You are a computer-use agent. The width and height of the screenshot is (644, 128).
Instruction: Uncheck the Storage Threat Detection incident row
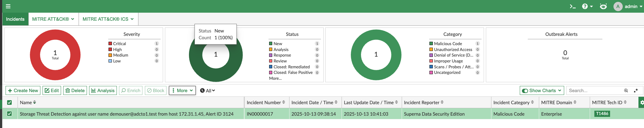10,114
